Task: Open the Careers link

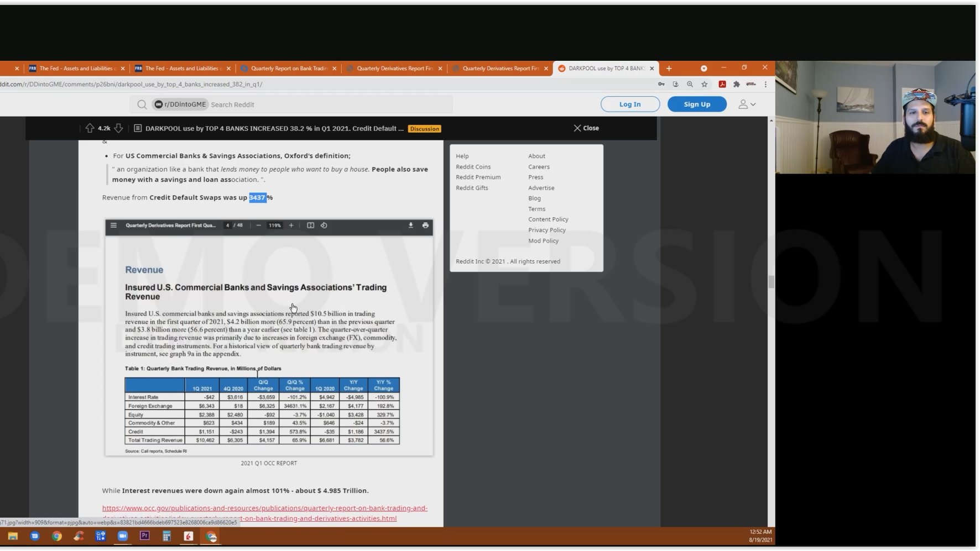Action: pyautogui.click(x=539, y=166)
